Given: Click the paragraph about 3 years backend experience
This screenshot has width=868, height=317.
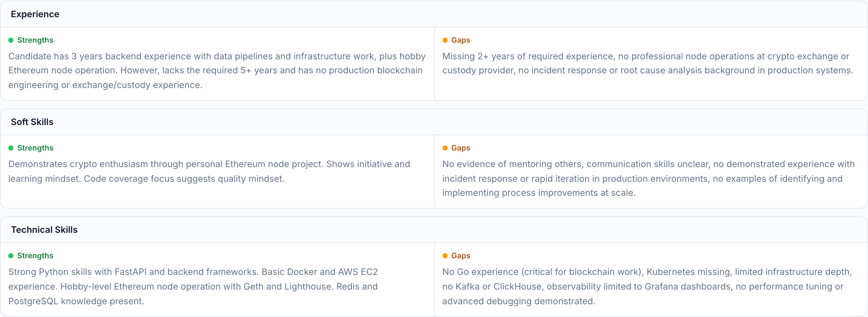Looking at the screenshot, I should (216, 70).
